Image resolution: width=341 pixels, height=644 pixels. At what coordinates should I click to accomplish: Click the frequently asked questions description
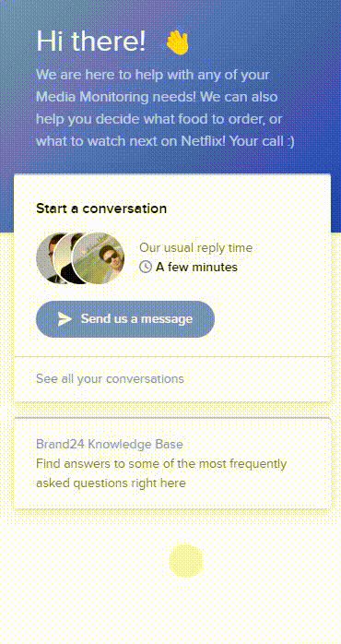coord(161,473)
